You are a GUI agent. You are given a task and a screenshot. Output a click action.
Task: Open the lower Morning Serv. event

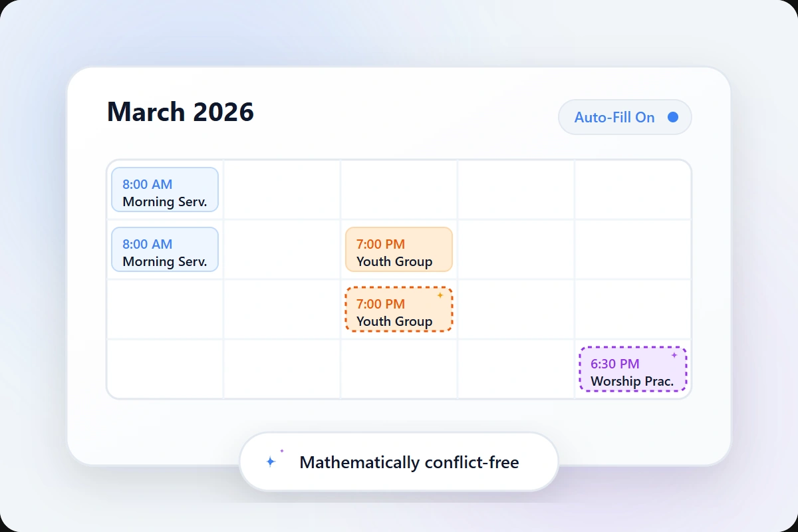165,249
